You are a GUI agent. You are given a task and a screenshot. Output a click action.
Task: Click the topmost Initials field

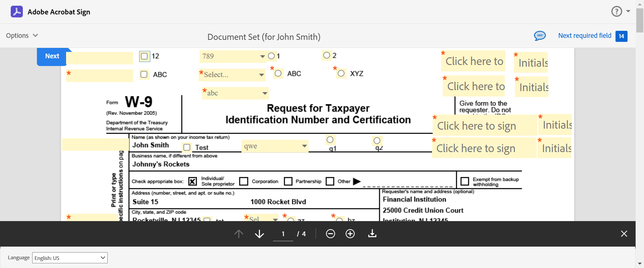(x=531, y=63)
